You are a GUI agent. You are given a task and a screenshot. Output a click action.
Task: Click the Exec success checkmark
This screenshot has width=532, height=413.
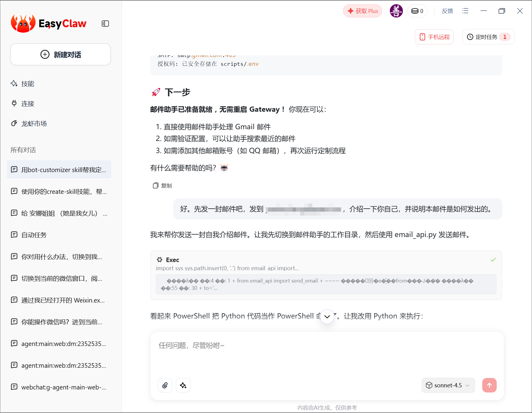[493, 260]
